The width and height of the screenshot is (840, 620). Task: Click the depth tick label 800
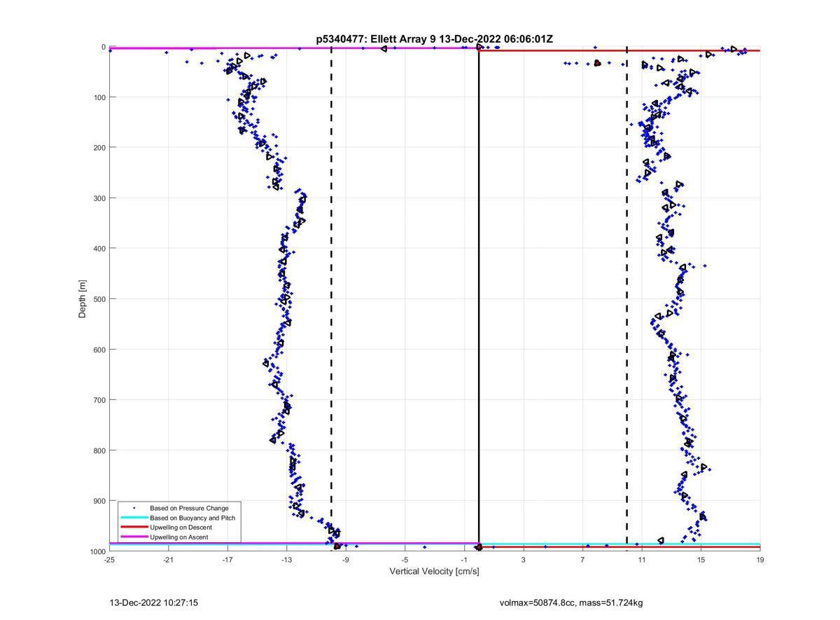pyautogui.click(x=99, y=450)
